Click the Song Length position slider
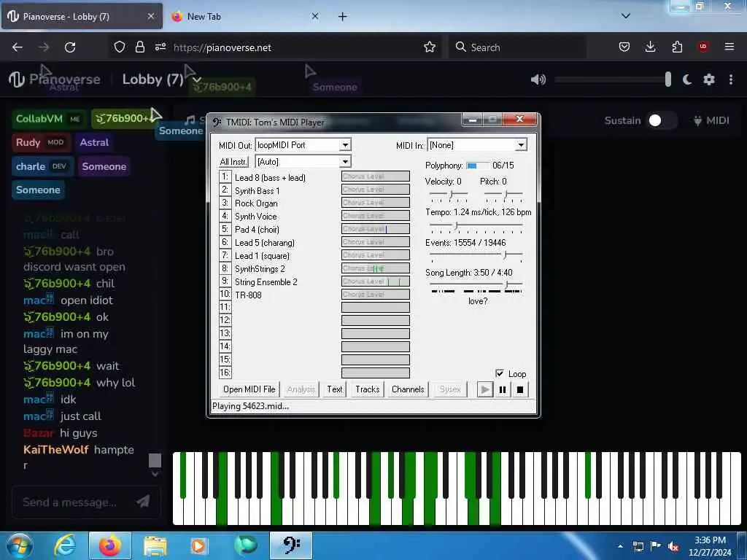The height and width of the screenshot is (560, 747). click(x=476, y=285)
